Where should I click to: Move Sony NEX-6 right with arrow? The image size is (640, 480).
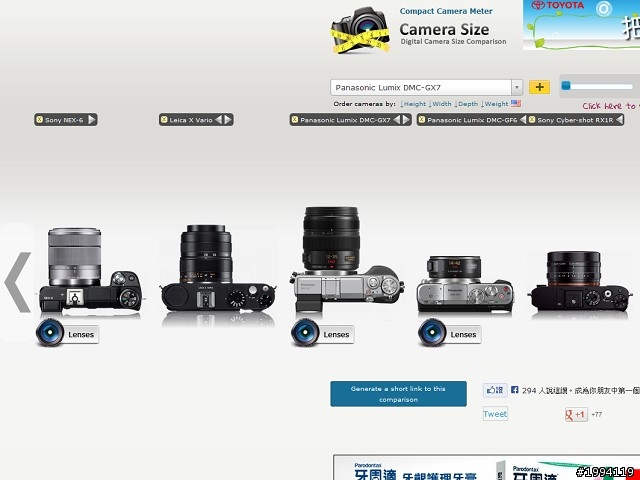click(x=92, y=120)
